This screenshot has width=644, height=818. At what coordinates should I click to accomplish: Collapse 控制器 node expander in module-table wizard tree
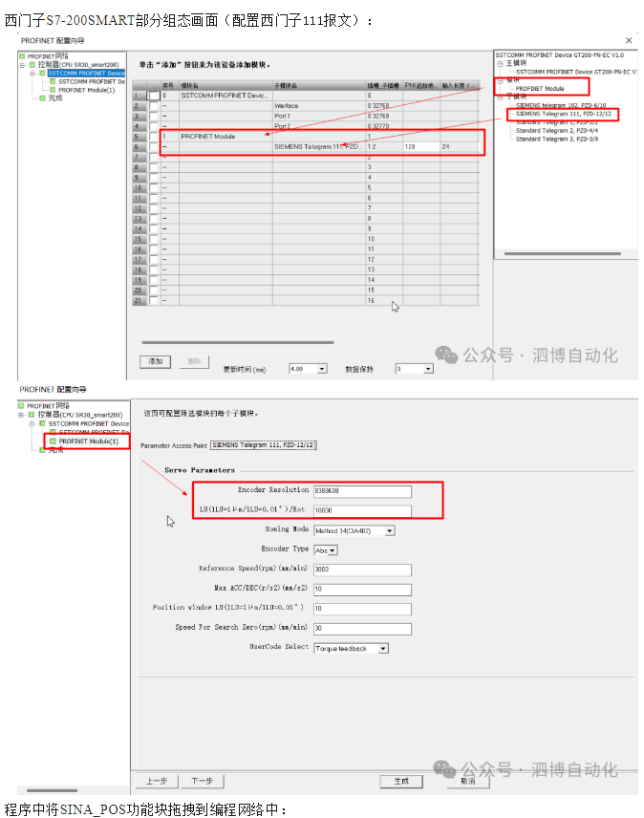coord(22,65)
